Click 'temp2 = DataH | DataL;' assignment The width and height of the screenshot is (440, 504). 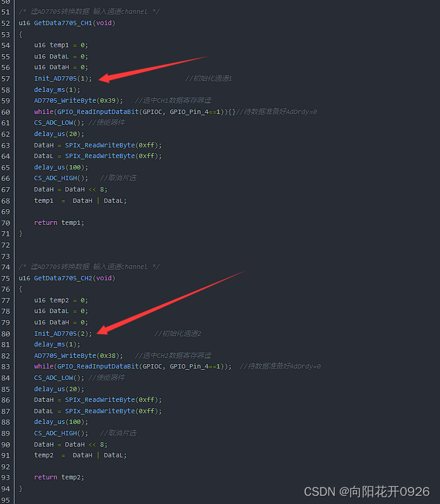point(81,455)
